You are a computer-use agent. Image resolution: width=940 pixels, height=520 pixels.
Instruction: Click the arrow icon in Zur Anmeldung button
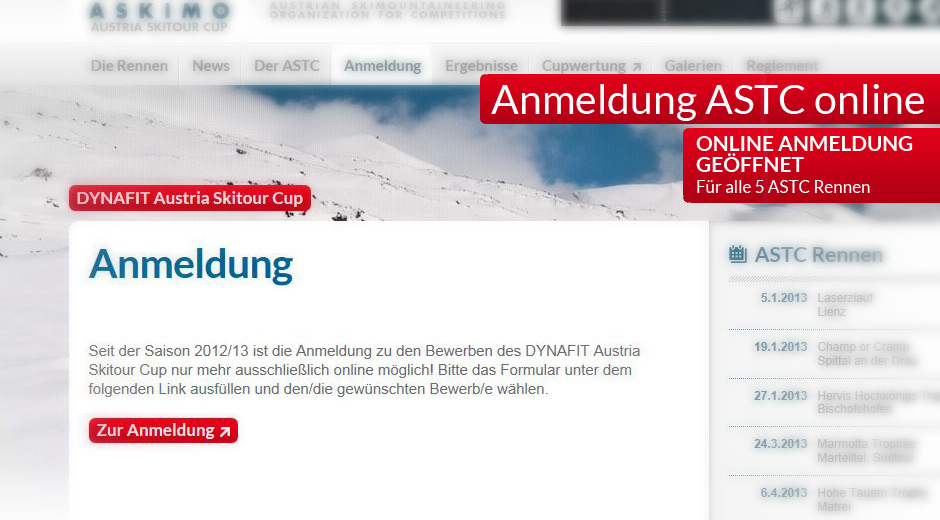[225, 432]
